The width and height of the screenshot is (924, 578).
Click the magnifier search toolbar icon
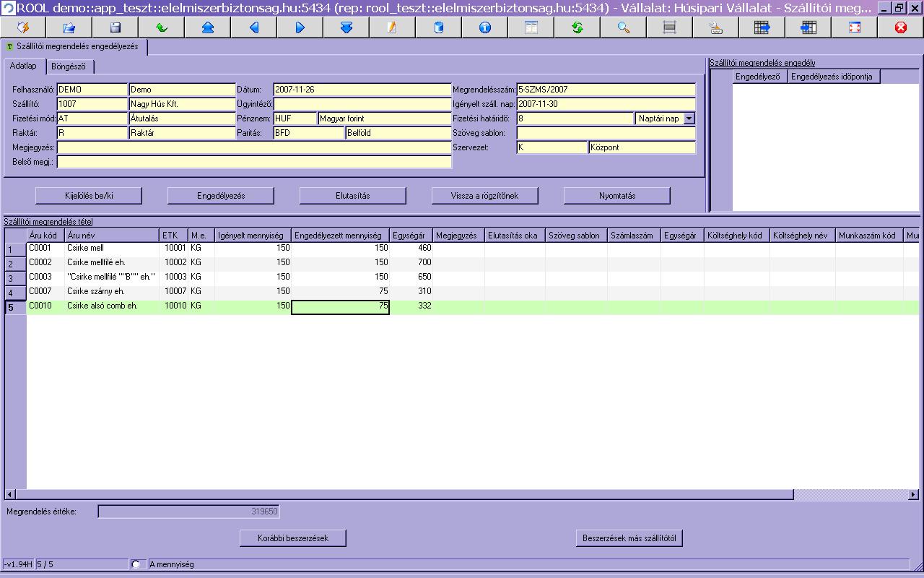pos(624,27)
